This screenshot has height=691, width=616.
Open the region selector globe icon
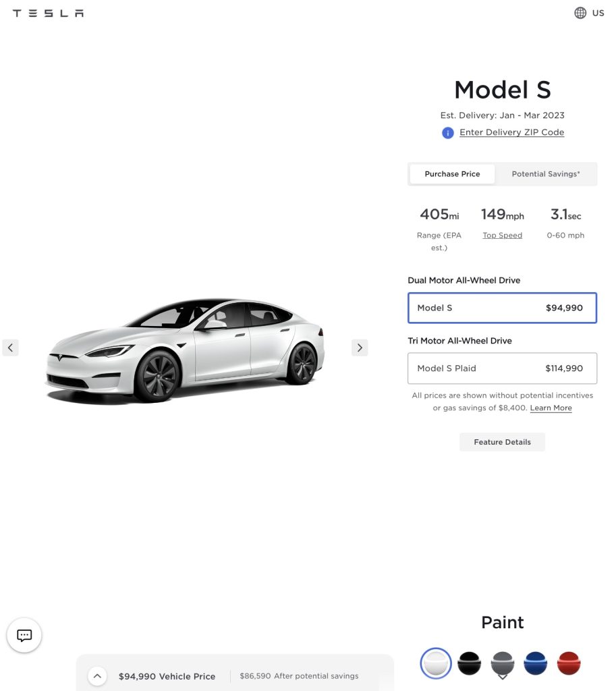(x=580, y=13)
